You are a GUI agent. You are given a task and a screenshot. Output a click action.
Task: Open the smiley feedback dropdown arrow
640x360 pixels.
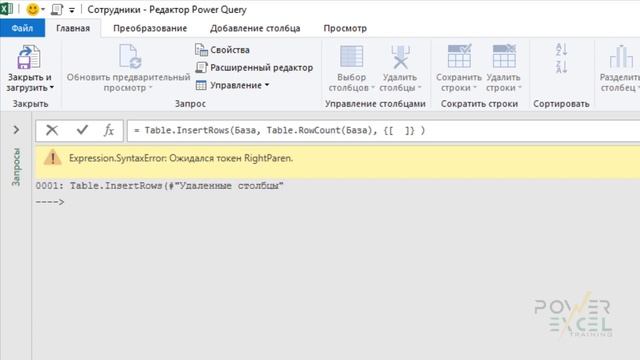(x=43, y=9)
